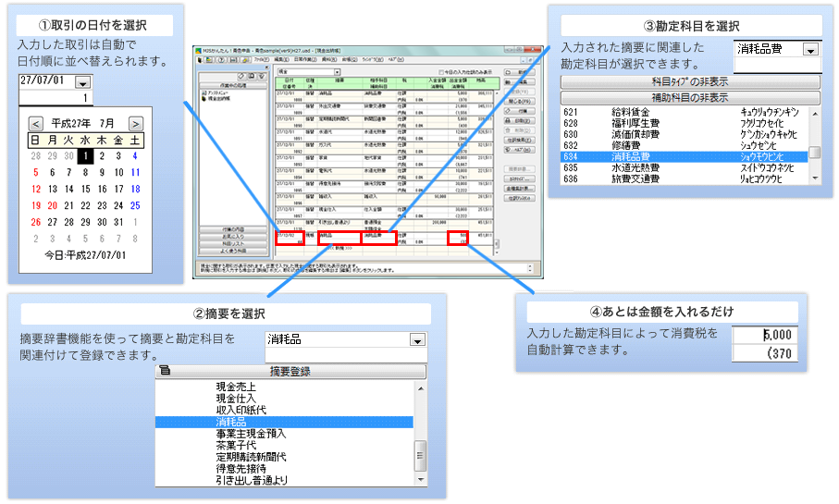Click 科目タイプの非表示 button
The height and width of the screenshot is (504, 839).
690,81
